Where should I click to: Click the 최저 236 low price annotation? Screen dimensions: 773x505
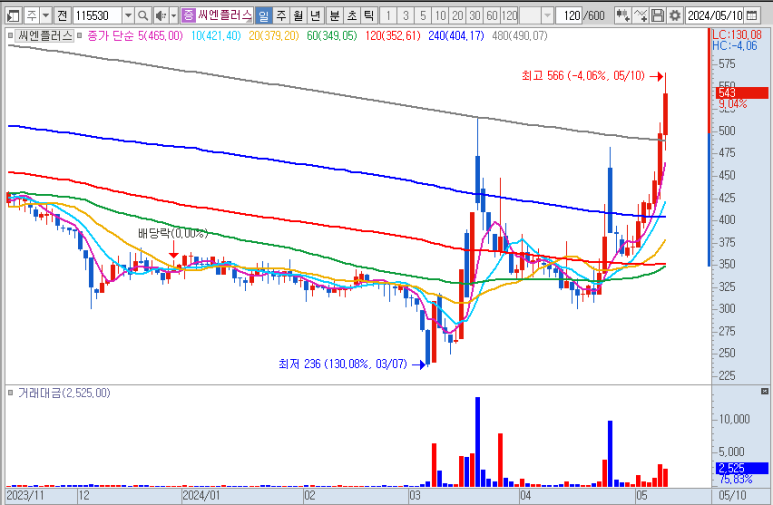(343, 364)
